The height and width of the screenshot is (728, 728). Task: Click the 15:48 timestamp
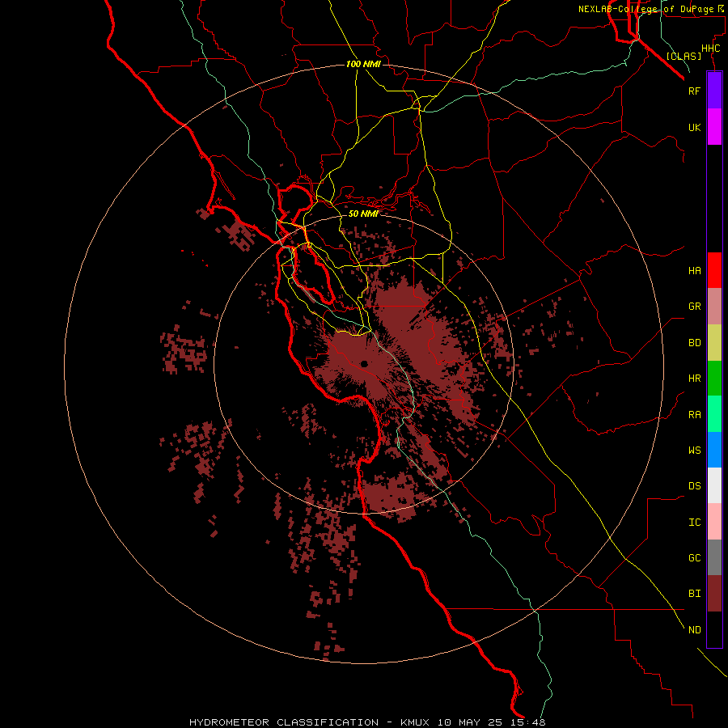[x=530, y=722]
